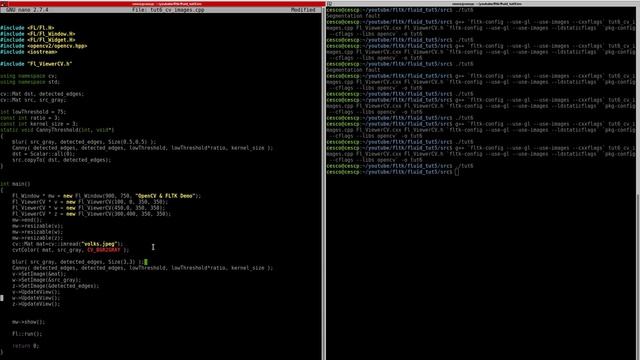Viewport: 640px width, 360px height.
Task: Click the 'v->SetImage(&mat);' line
Action: coord(39,274)
